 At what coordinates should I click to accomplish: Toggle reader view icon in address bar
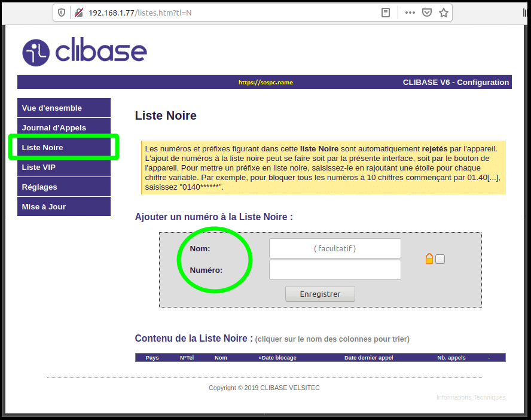click(x=385, y=13)
